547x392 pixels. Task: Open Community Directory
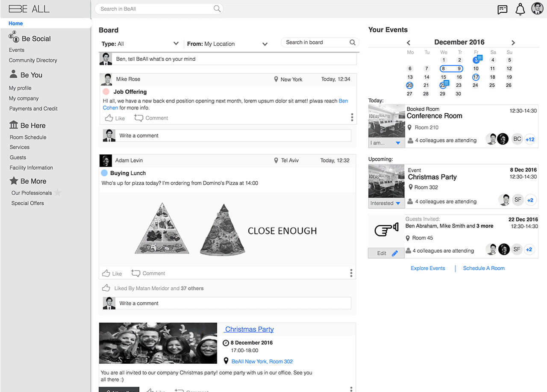pos(33,60)
